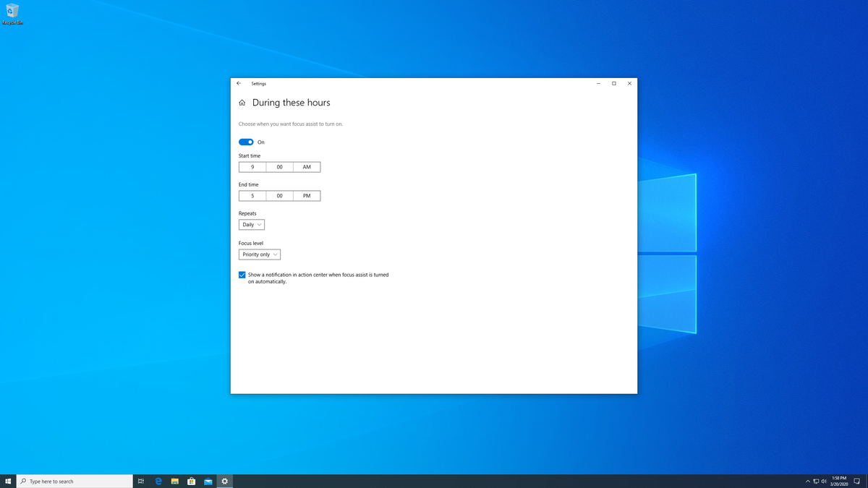This screenshot has height=488, width=868.
Task: Open the Windows Start menu
Action: pos(8,481)
